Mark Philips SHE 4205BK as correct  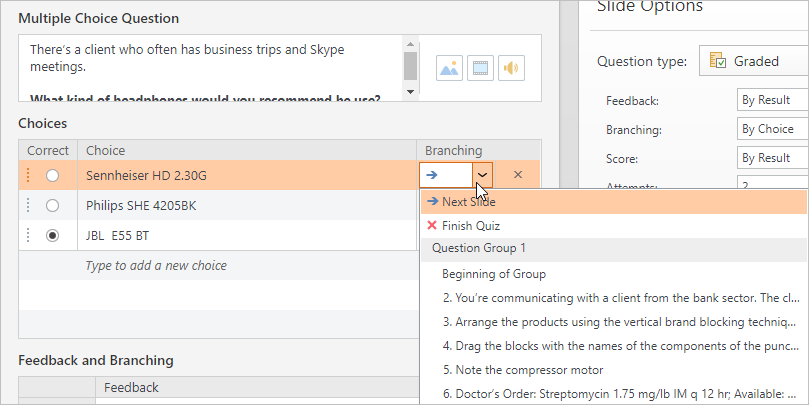click(x=53, y=205)
